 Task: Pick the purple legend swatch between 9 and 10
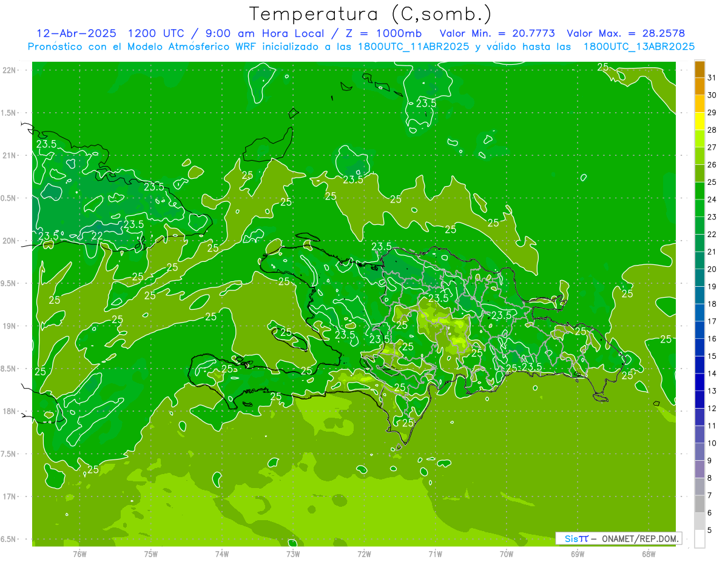point(699,452)
